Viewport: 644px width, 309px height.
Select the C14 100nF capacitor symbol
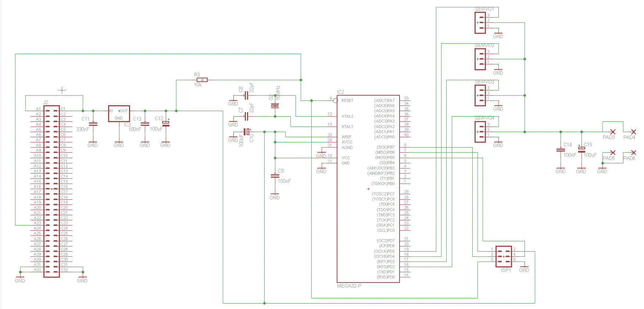tap(561, 150)
